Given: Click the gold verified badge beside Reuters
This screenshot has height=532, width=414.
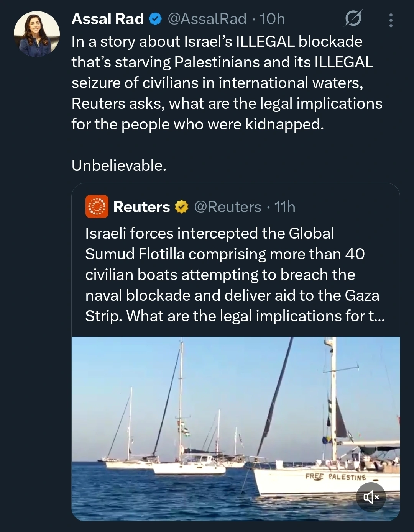Looking at the screenshot, I should pyautogui.click(x=181, y=207).
